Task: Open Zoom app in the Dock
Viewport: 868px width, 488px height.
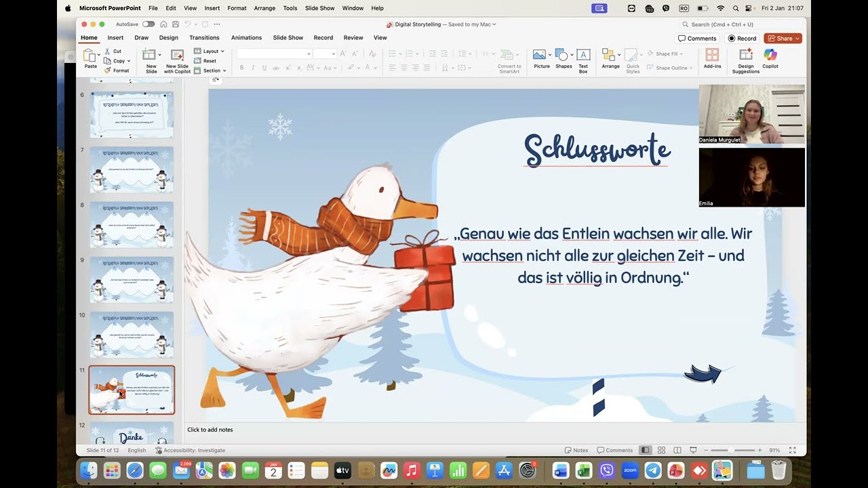Action: (630, 470)
